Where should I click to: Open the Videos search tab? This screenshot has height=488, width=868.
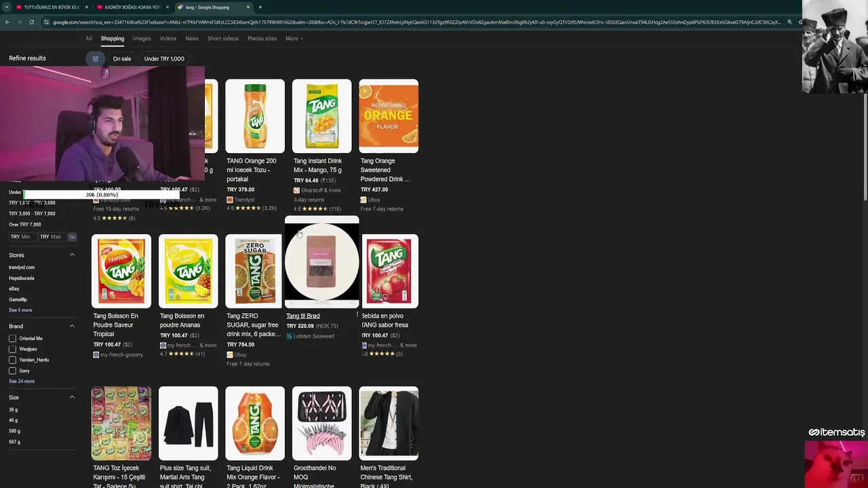pyautogui.click(x=167, y=39)
